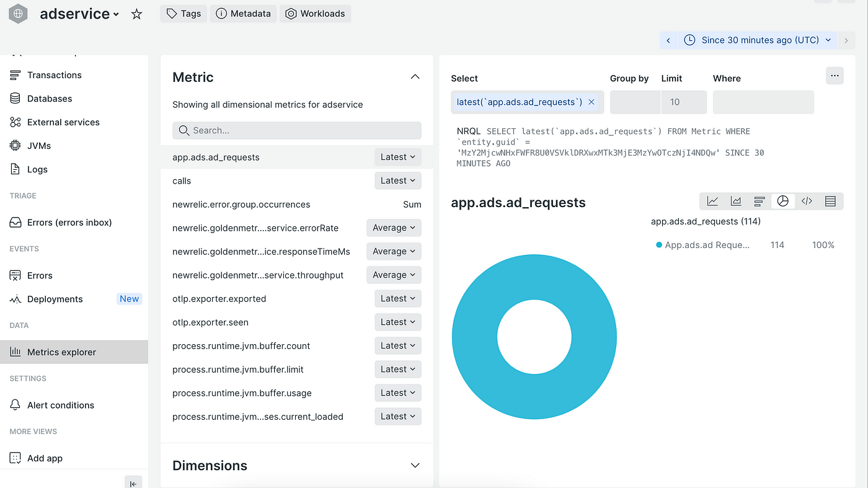The width and height of the screenshot is (868, 488).
Task: Go to next time range arrow
Action: click(846, 40)
